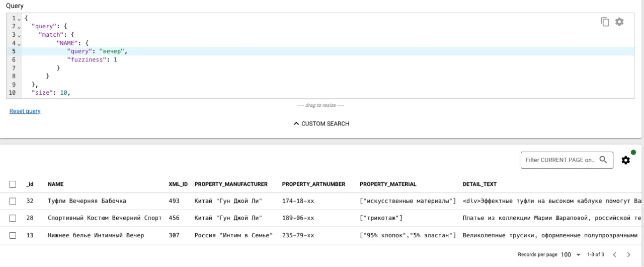The height and width of the screenshot is (267, 644).
Task: Check the row with _id 32
Action: (13, 201)
